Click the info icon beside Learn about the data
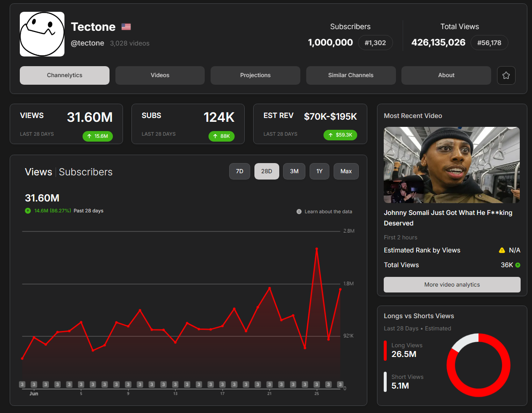This screenshot has height=413, width=532. [299, 212]
